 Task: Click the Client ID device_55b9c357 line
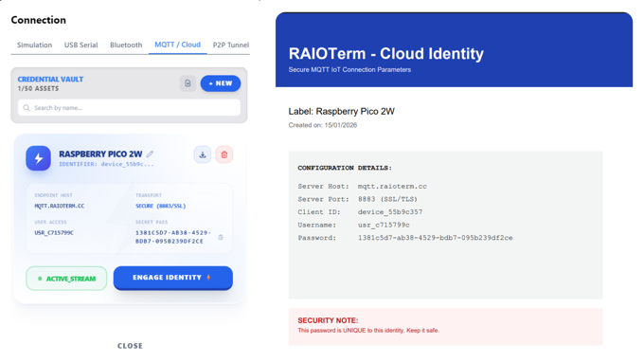(360, 212)
